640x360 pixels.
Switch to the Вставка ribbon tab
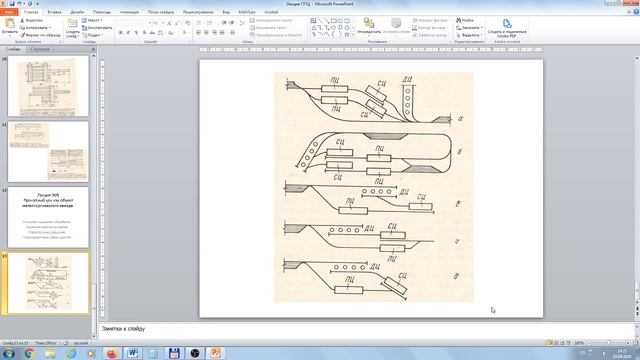click(54, 12)
